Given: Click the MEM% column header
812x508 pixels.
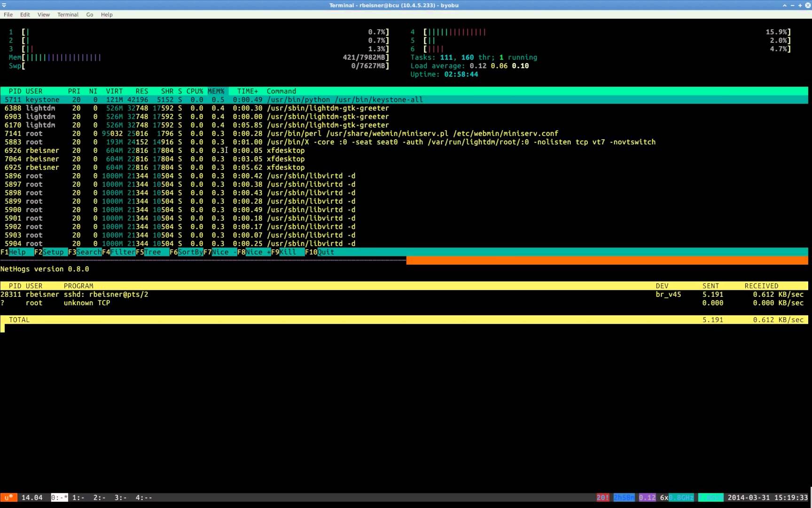Looking at the screenshot, I should coord(216,91).
